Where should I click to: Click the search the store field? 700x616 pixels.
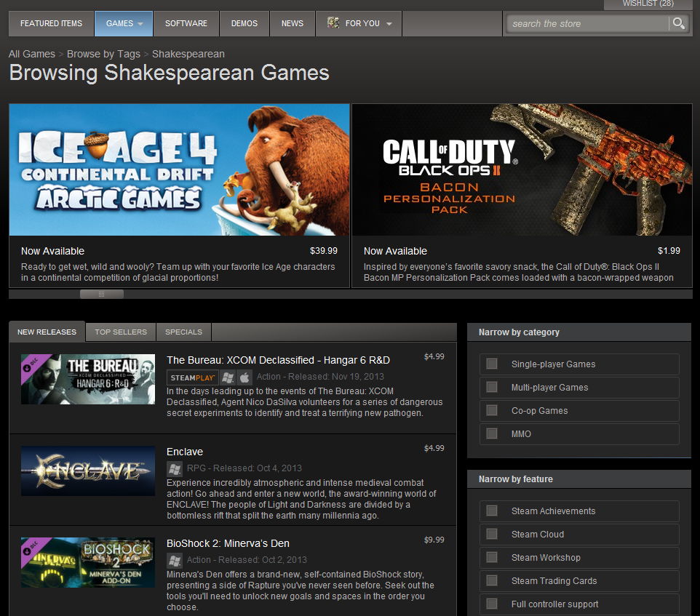click(586, 23)
